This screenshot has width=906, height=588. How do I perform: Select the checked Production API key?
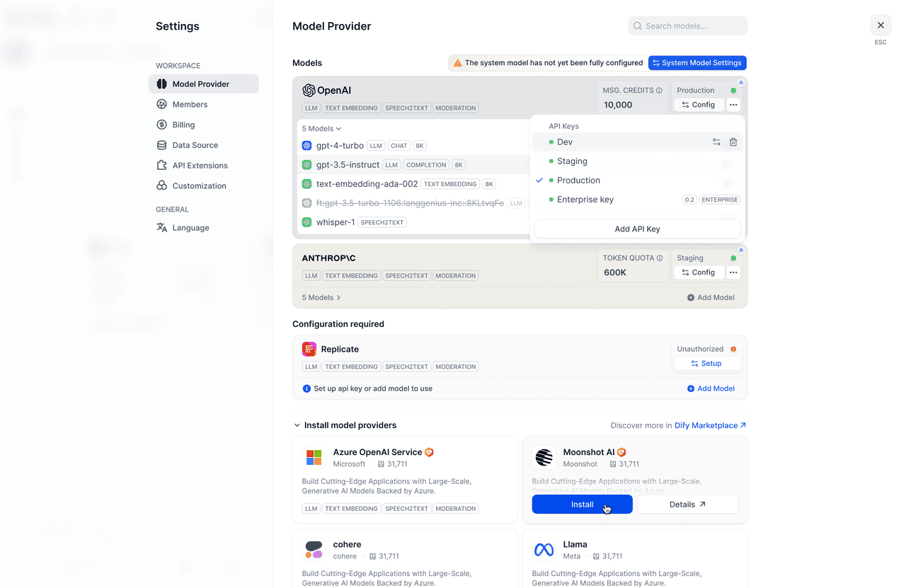point(578,180)
